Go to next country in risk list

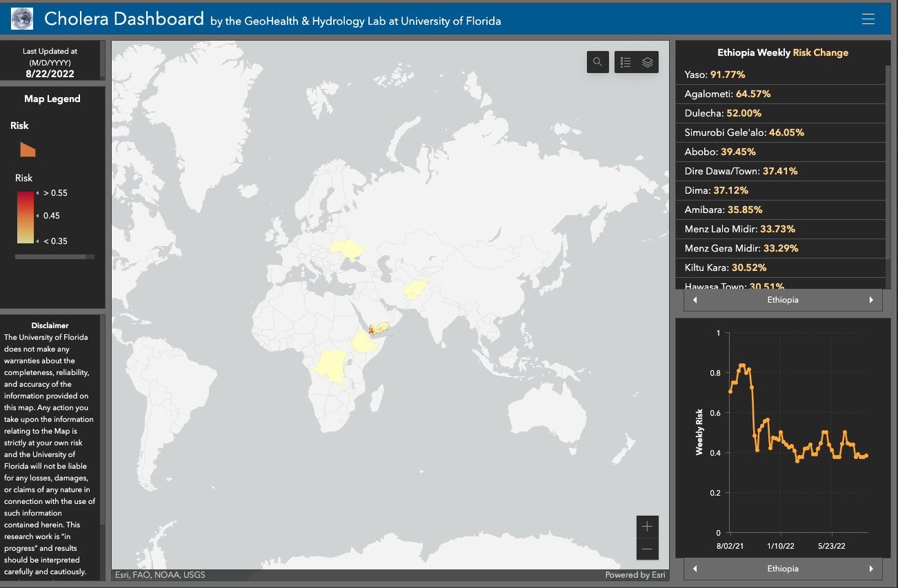click(870, 300)
